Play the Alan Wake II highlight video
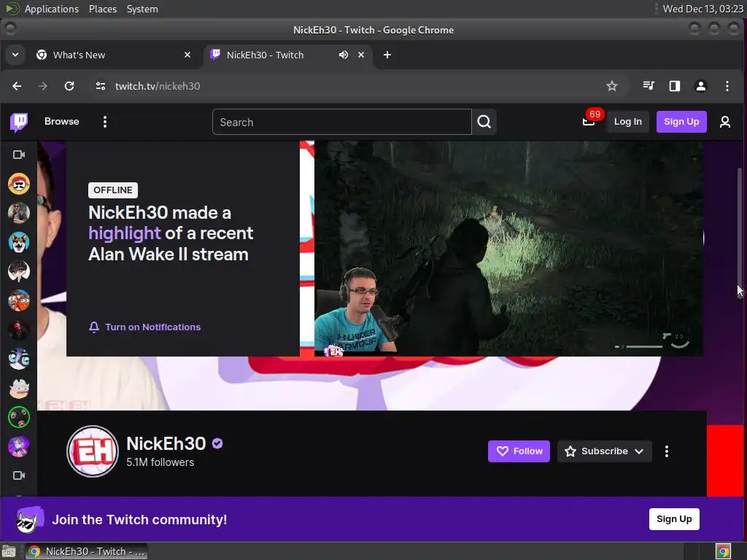 pos(508,249)
